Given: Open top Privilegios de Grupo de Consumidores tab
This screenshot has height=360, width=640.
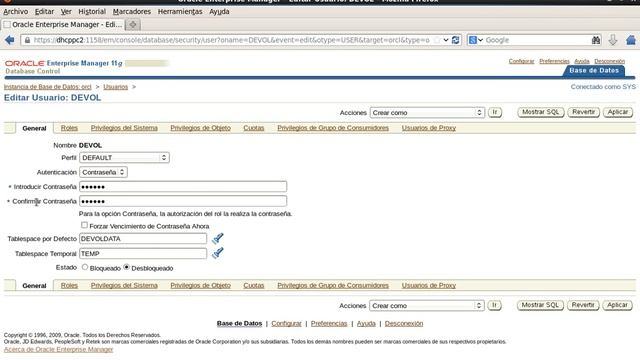Looking at the screenshot, I should click(333, 128).
